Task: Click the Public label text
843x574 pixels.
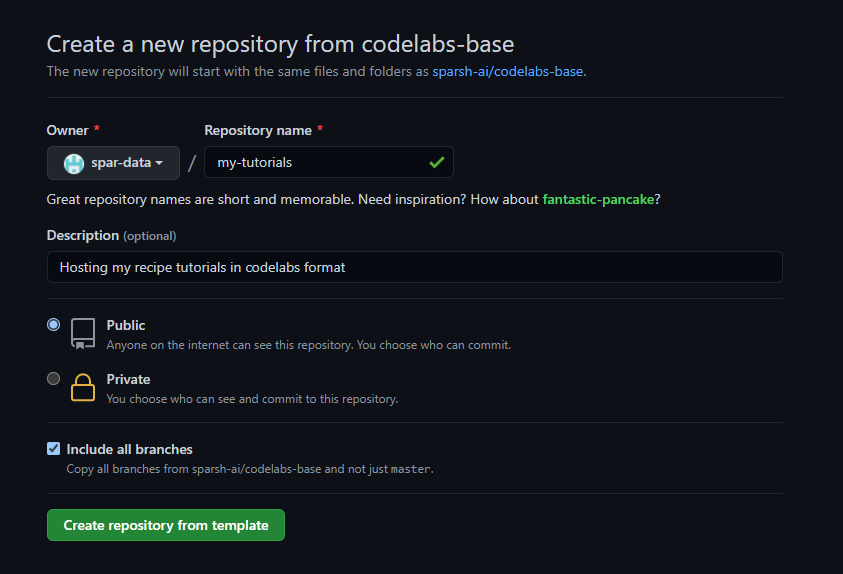Action: pos(126,325)
